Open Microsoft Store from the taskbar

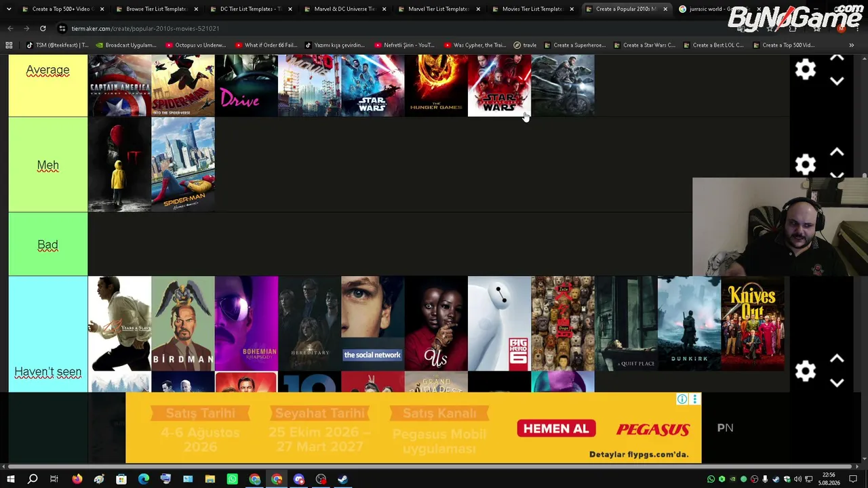coord(121,479)
